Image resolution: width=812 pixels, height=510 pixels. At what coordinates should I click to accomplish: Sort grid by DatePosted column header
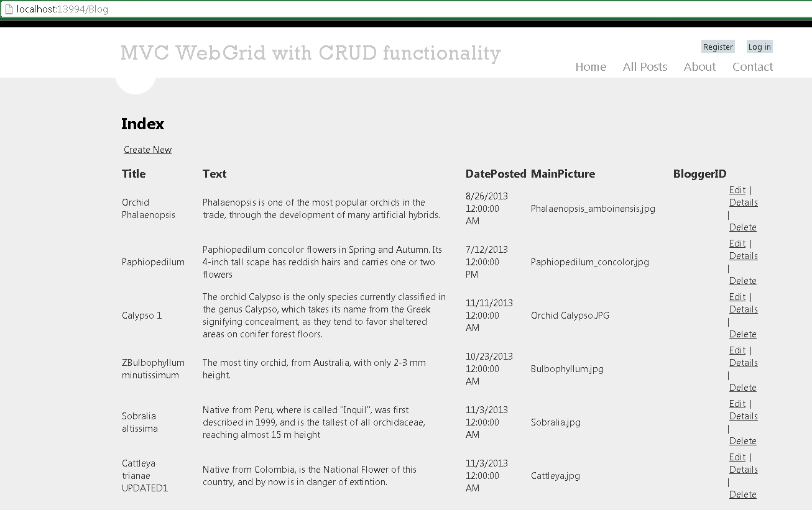[x=496, y=174]
